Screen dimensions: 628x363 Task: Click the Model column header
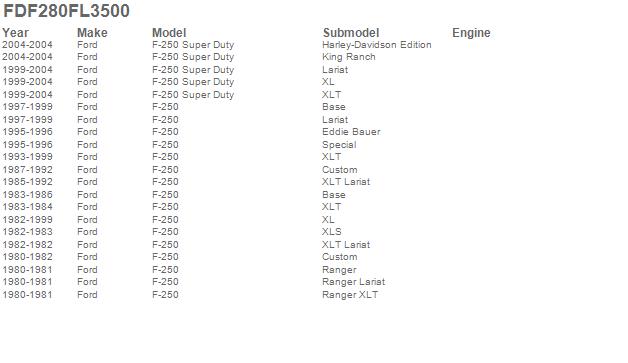tap(169, 33)
